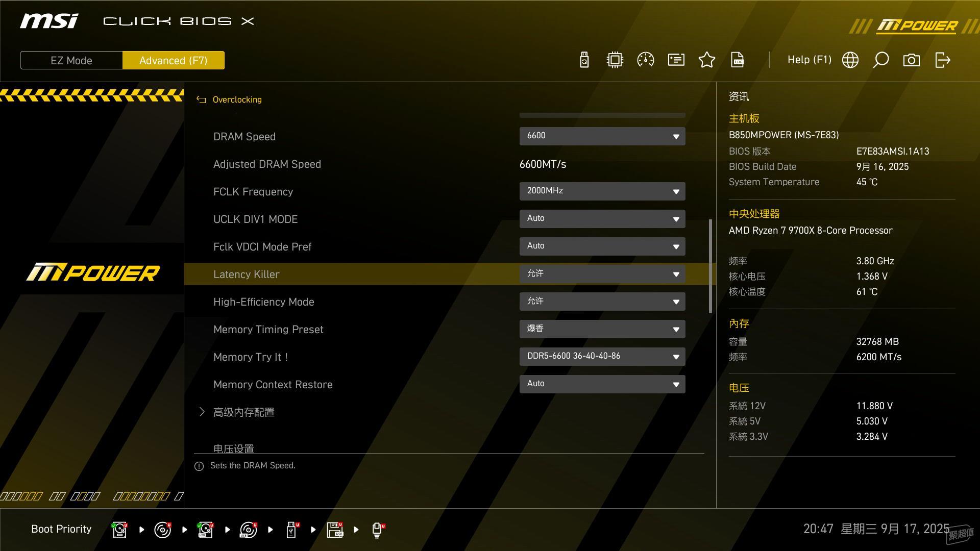Viewport: 980px width, 551px height.
Task: Click the 中央处理器 section header
Action: [x=754, y=214]
